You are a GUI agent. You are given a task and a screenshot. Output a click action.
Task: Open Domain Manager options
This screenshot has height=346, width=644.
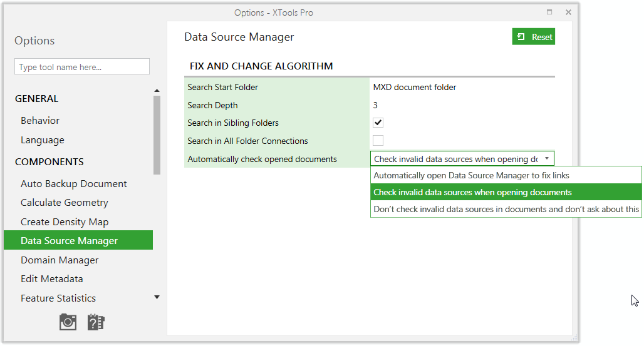point(60,260)
